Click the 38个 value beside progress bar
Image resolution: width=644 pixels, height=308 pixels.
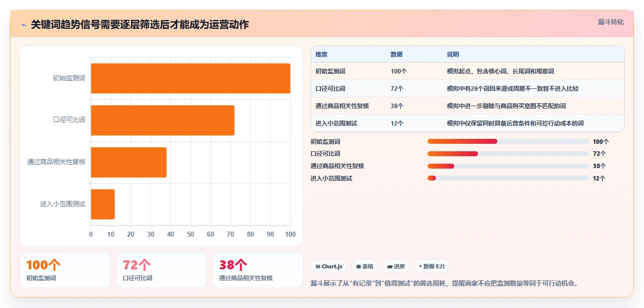[x=599, y=166]
